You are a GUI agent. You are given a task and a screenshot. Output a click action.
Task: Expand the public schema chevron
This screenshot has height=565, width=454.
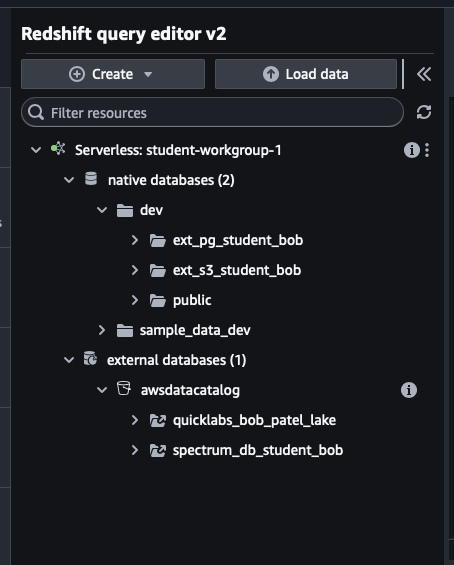pyautogui.click(x=135, y=300)
